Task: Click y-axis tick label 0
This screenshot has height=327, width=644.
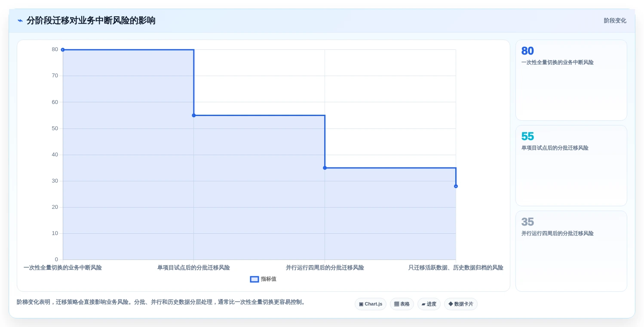Action: [x=56, y=260]
